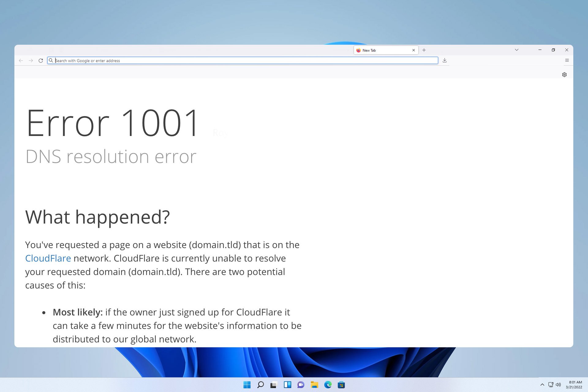Click the DNS resolution error subtitle
Viewport: 588px width, 392px height.
pyautogui.click(x=111, y=156)
